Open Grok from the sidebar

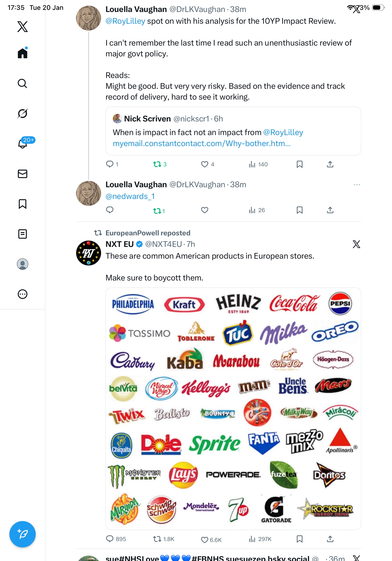click(x=23, y=113)
